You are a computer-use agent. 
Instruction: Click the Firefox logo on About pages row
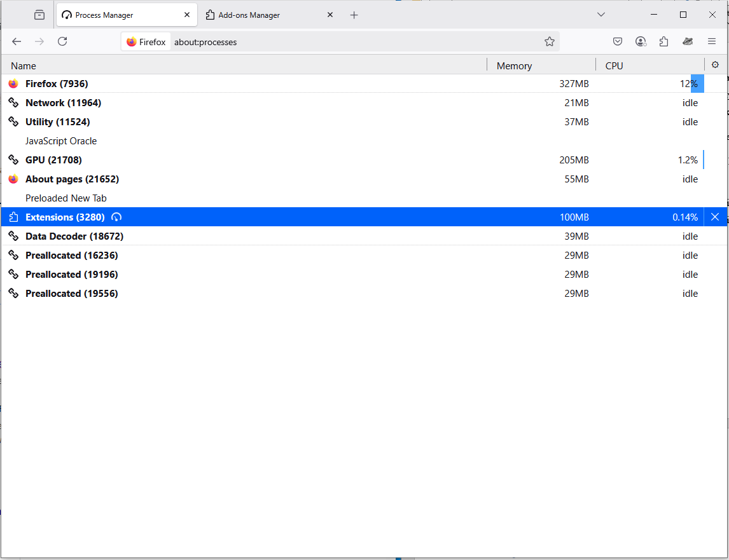[x=13, y=179]
